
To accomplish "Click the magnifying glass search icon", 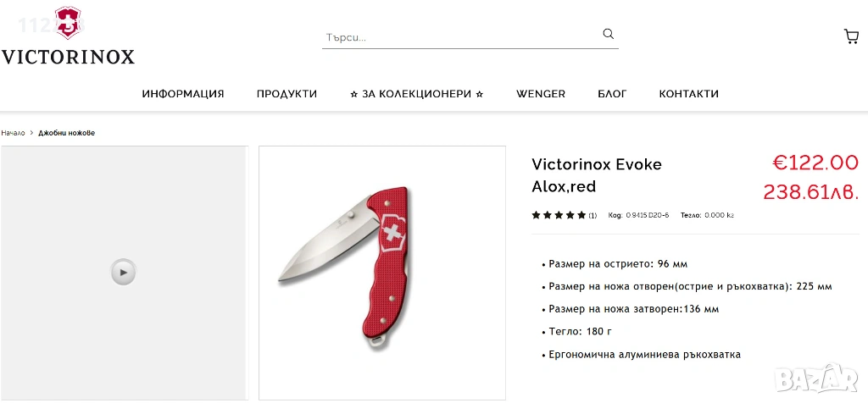I will click(608, 34).
